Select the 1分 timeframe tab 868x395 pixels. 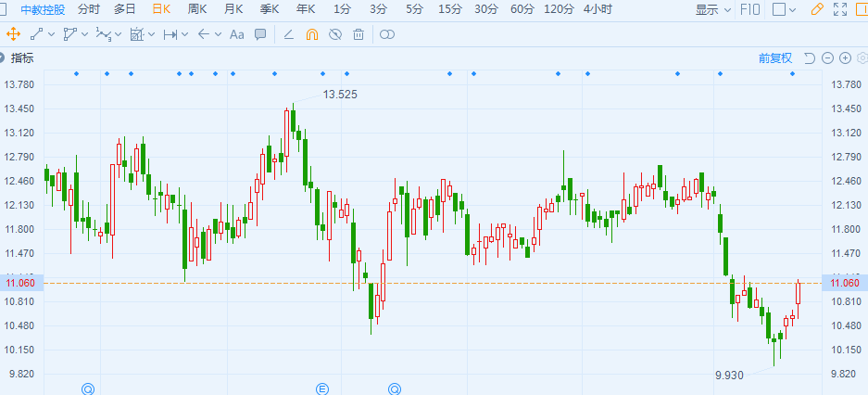(x=342, y=9)
